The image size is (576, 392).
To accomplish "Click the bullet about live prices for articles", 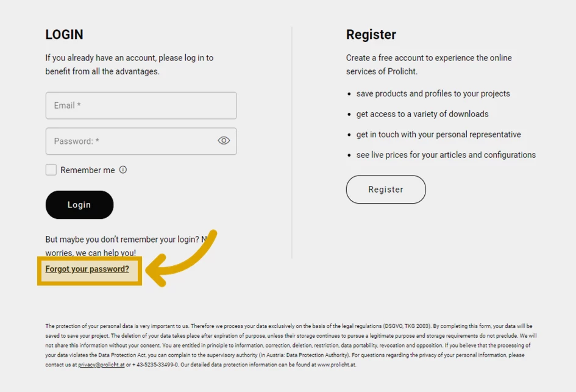I will tap(447, 154).
